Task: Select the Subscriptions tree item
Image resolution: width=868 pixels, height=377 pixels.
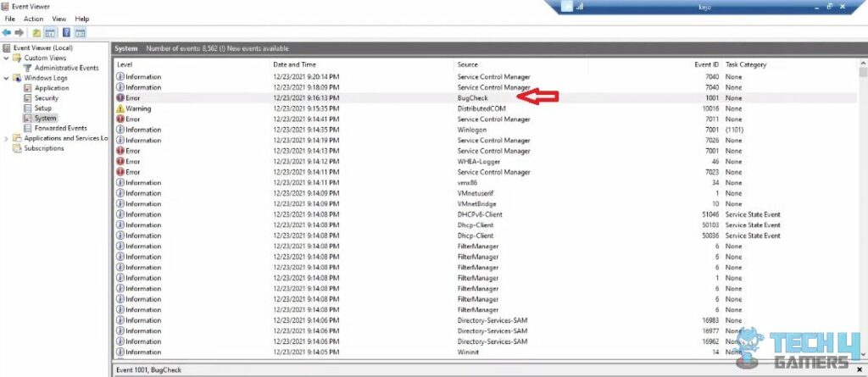Action: click(x=43, y=148)
